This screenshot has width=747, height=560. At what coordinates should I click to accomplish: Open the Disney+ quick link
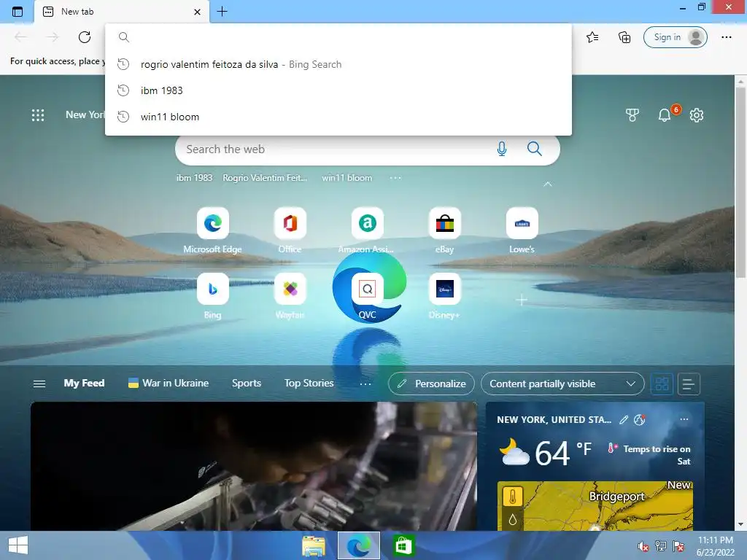(444, 296)
